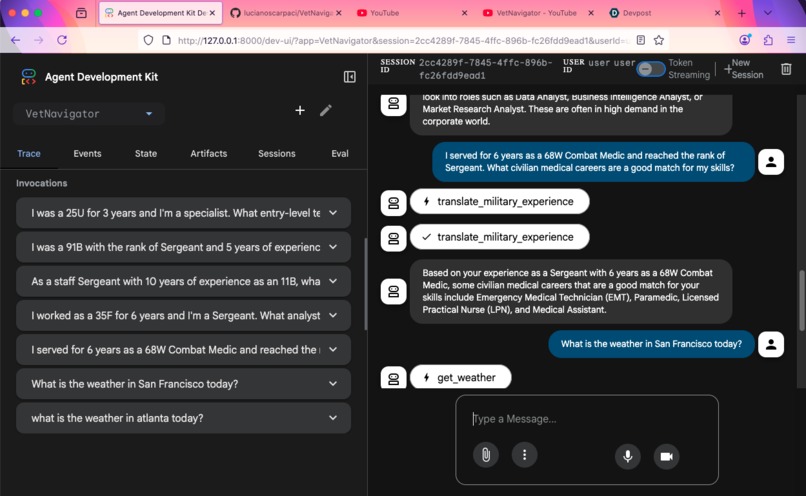Expand the 91B Sergeant invocation
This screenshot has height=496, width=806.
(184, 247)
